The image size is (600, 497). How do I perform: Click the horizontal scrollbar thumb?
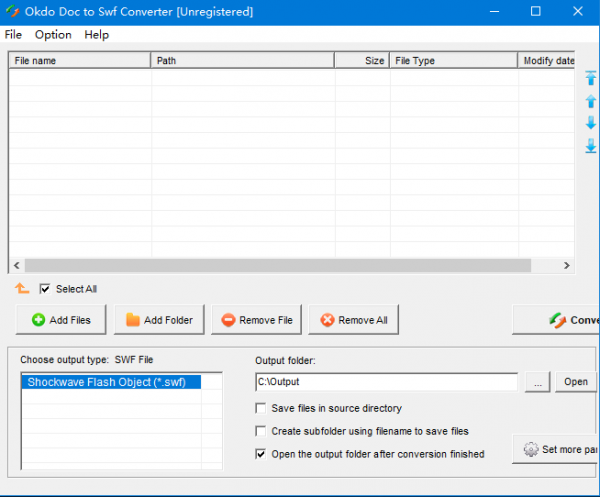(x=278, y=266)
